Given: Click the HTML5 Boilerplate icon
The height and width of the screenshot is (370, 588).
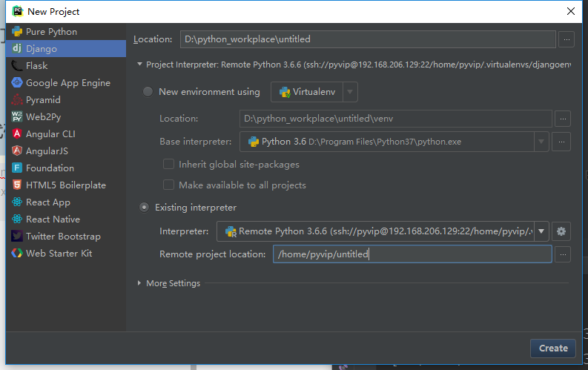Looking at the screenshot, I should click(x=17, y=185).
